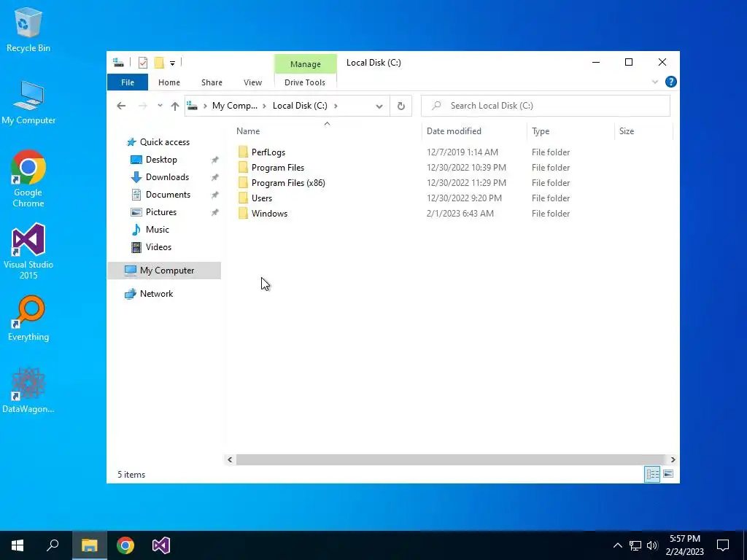Open the Windows Start menu
The width and height of the screenshot is (747, 560).
tap(18, 545)
